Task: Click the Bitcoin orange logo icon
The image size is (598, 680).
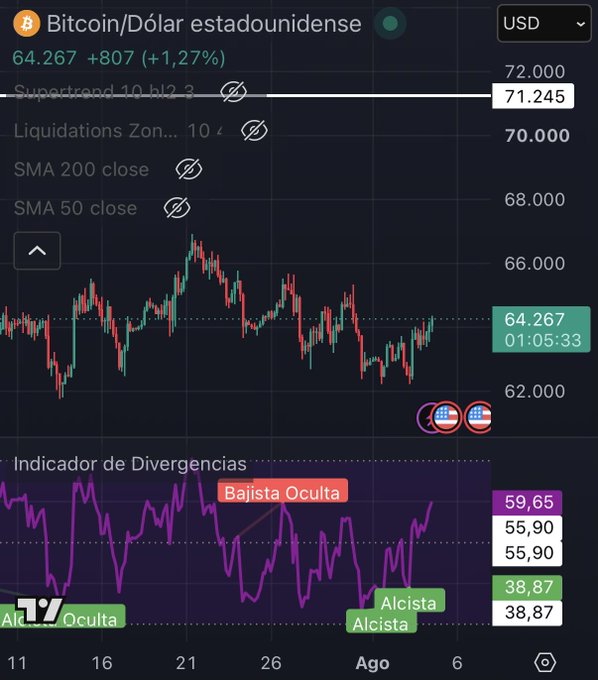Action: (26, 23)
